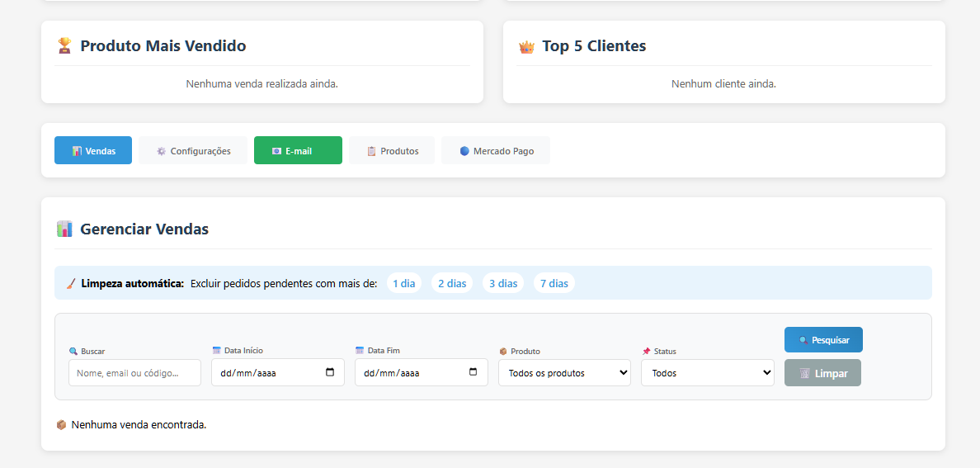
Task: Click the crown icon beside Top 5 Clientes
Action: click(526, 47)
